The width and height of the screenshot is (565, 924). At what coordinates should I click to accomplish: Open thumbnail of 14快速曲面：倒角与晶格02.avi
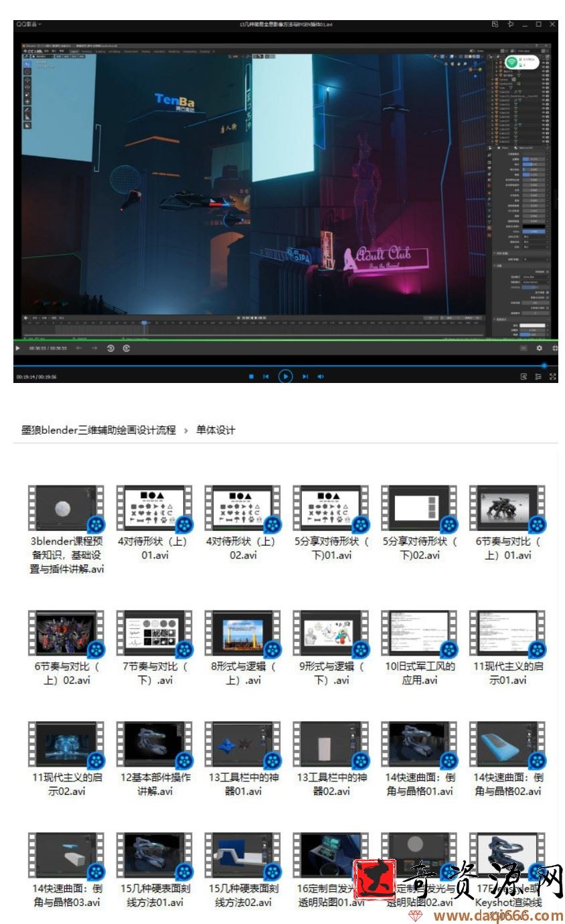coord(507,744)
